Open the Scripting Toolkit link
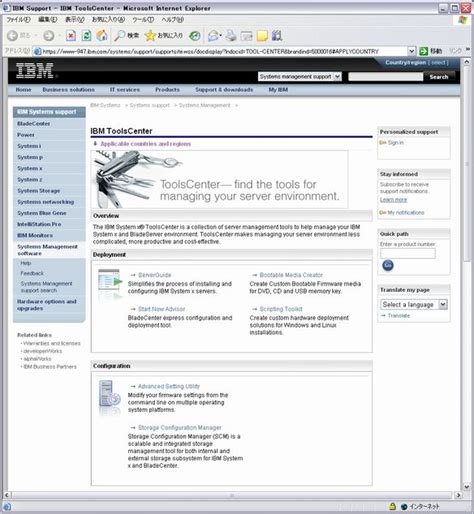 pos(281,309)
